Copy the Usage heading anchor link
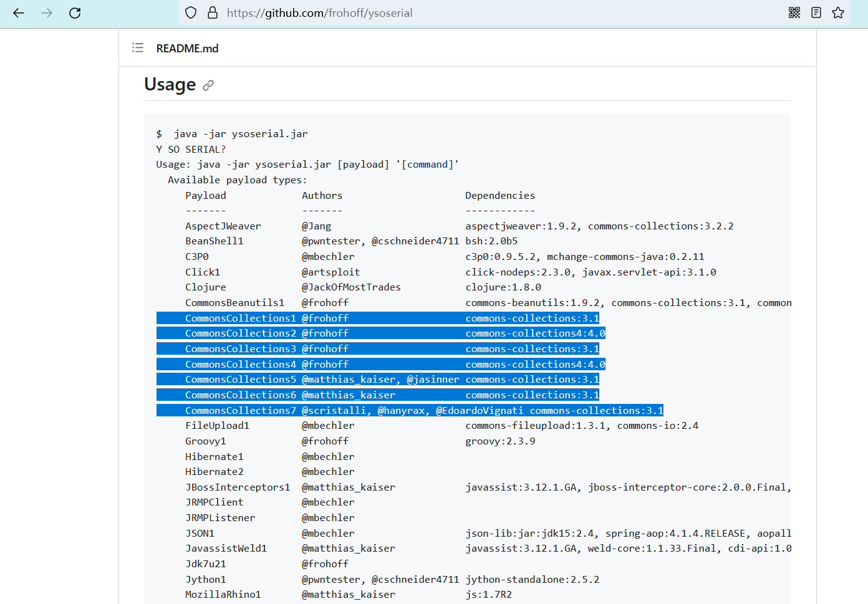 pyautogui.click(x=208, y=85)
